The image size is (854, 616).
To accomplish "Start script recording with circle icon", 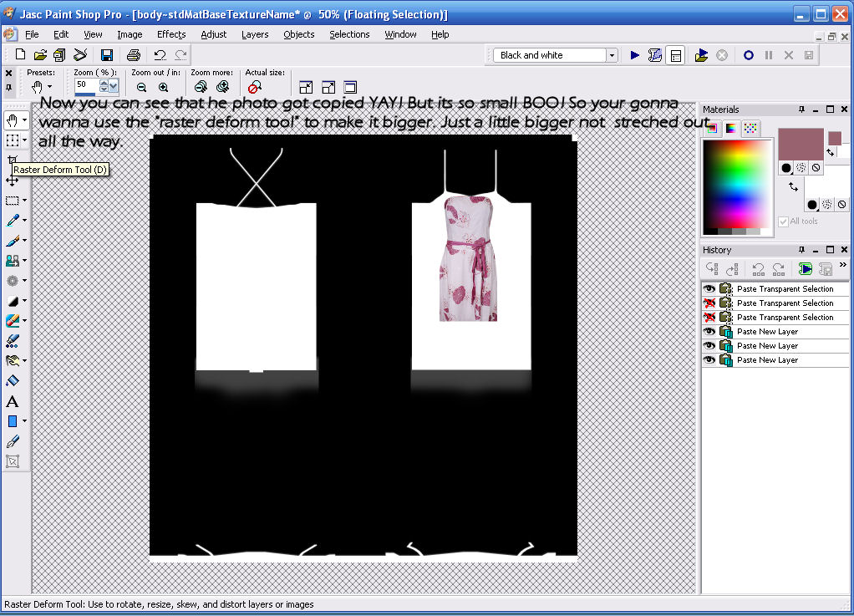I will click(749, 55).
